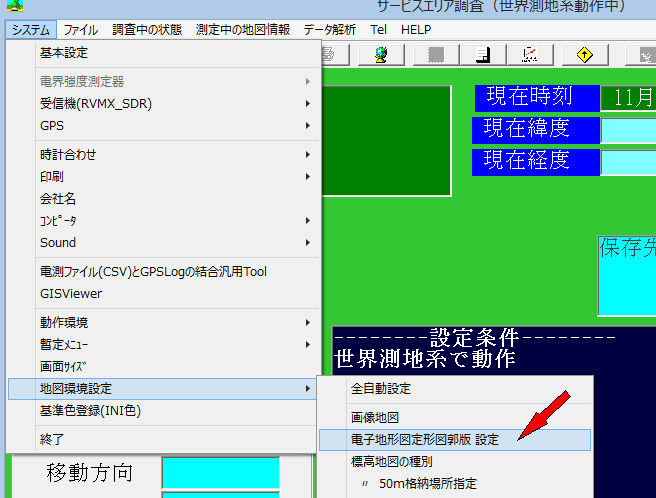Select 基本設定 from the システム menu
Viewport: 656px width, 498px height.
point(64,52)
